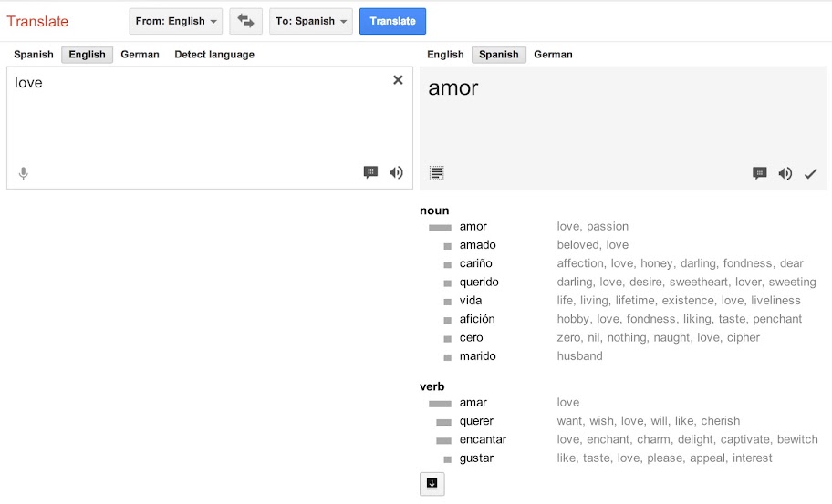
Task: Click the microphone voice input icon
Action: [x=24, y=173]
